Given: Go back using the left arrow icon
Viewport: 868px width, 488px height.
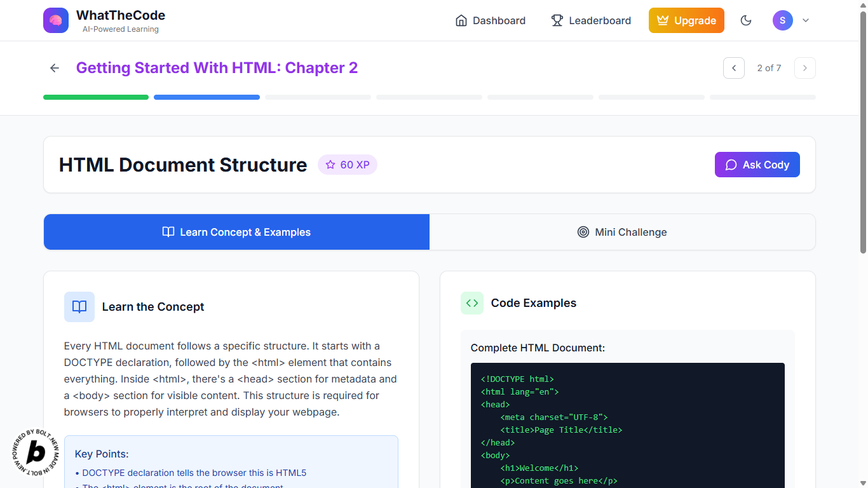Looking at the screenshot, I should (55, 68).
